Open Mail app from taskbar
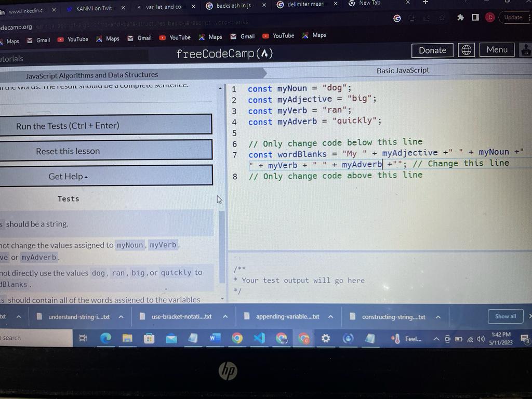 click(x=171, y=338)
